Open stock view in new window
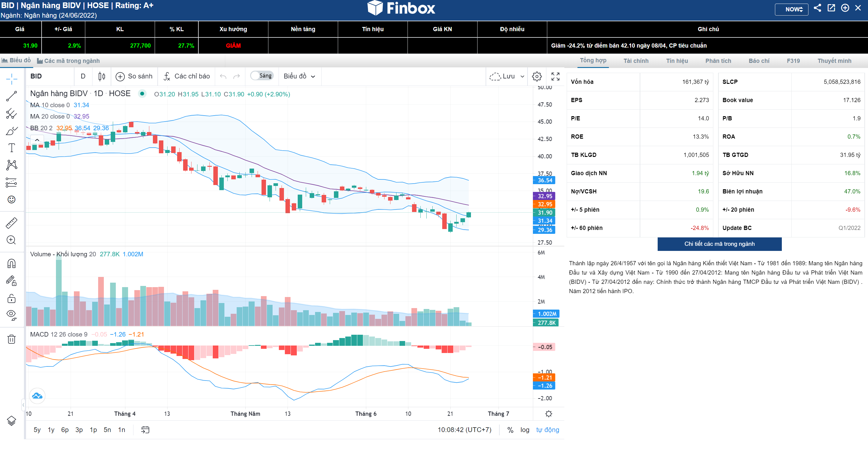 (x=831, y=8)
